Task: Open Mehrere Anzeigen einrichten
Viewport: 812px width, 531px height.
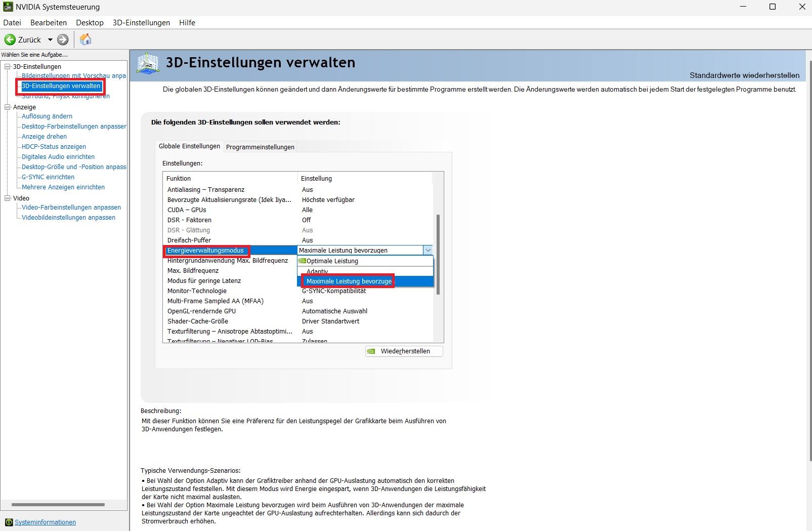Action: click(63, 187)
